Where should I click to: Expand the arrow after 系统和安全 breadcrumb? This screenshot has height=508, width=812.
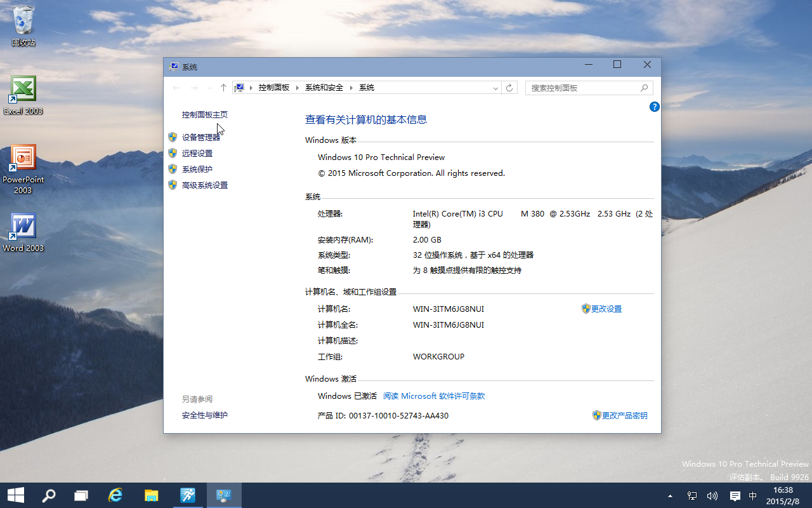[351, 88]
